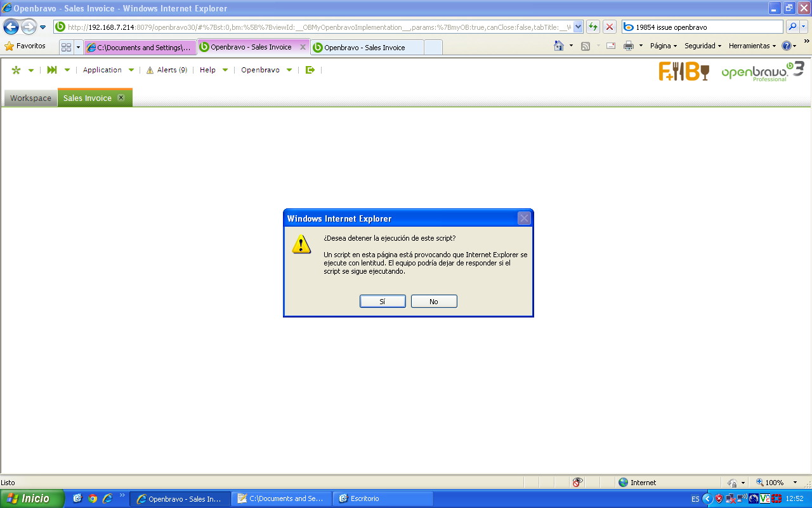Viewport: 812px width, 508px height.
Task: Click the Internet security zone indicator
Action: tap(637, 483)
